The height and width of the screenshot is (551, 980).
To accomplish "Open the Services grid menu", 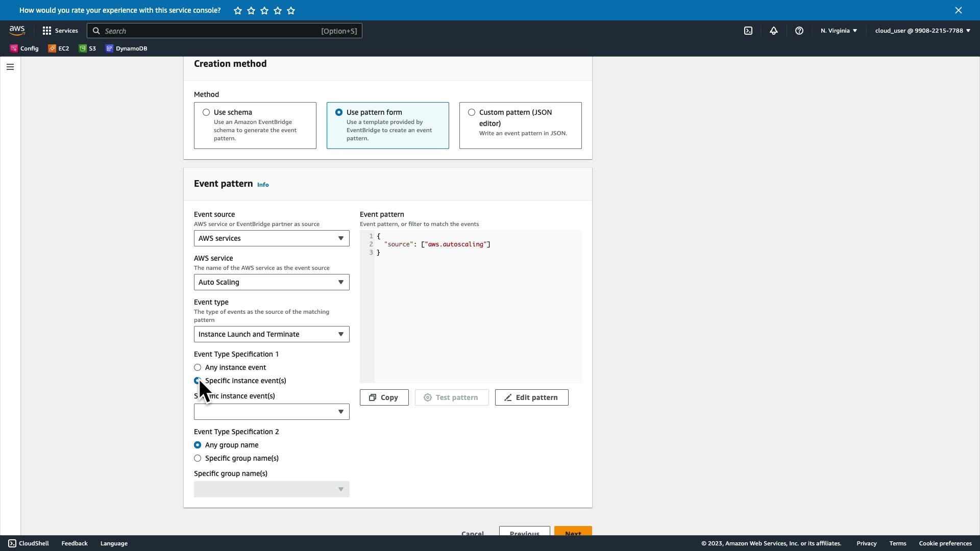I will tap(60, 31).
